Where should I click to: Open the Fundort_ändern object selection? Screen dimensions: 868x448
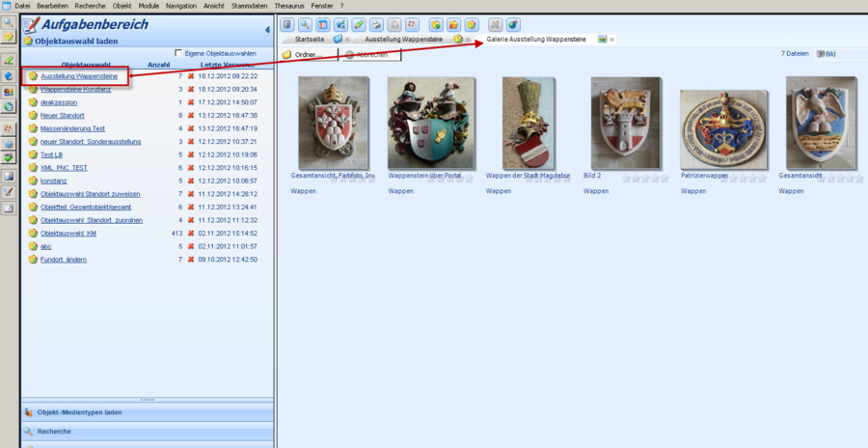[x=63, y=260]
